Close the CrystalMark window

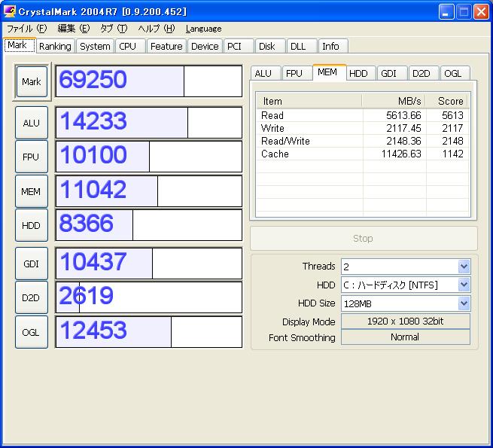[x=481, y=12]
